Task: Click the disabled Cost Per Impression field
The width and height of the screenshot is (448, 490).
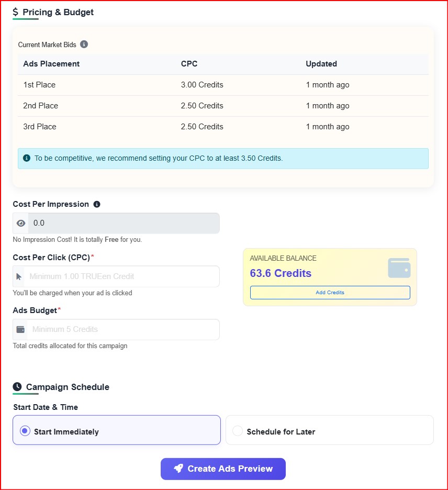Action: (x=122, y=223)
